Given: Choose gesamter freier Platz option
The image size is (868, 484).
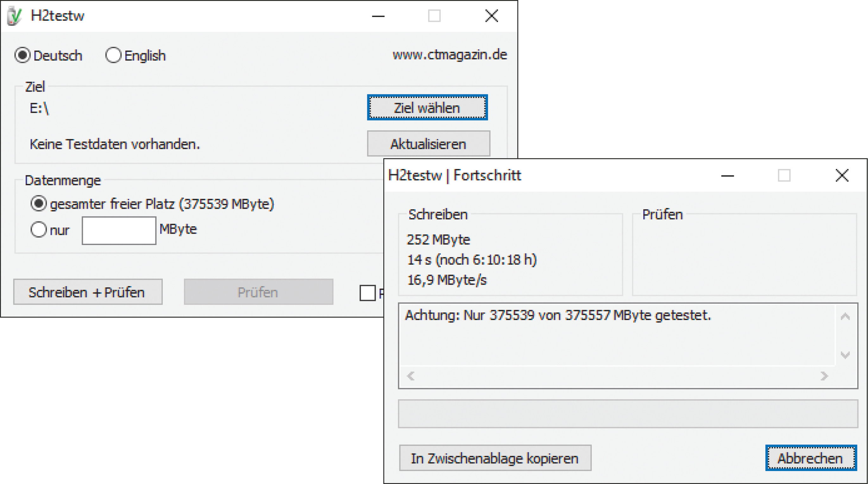Looking at the screenshot, I should (x=38, y=204).
